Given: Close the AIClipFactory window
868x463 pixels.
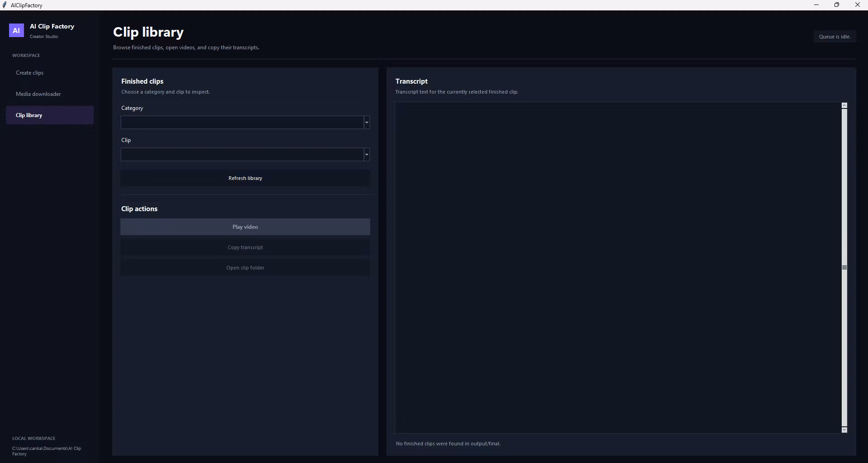Looking at the screenshot, I should pos(857,5).
